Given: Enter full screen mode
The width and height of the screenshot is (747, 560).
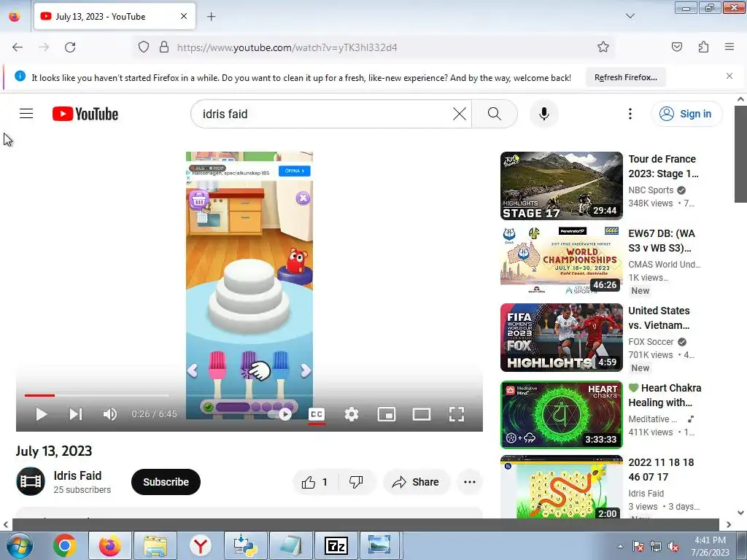Looking at the screenshot, I should pyautogui.click(x=457, y=414).
